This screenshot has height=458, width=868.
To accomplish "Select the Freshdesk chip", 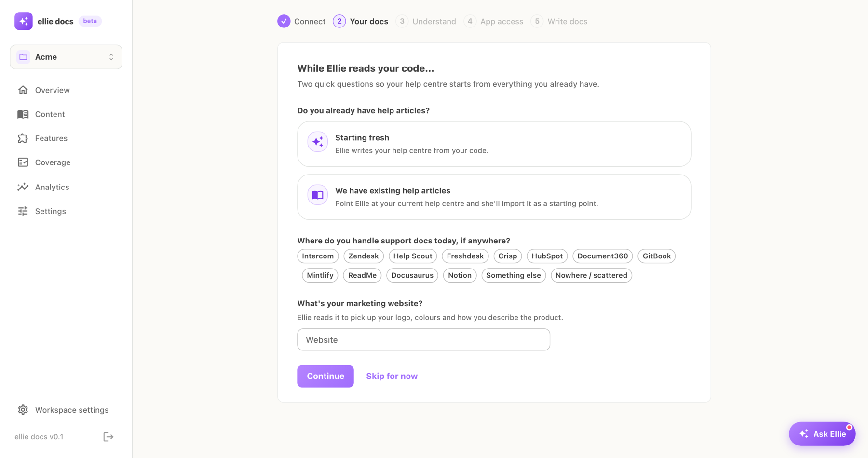I will 465,256.
